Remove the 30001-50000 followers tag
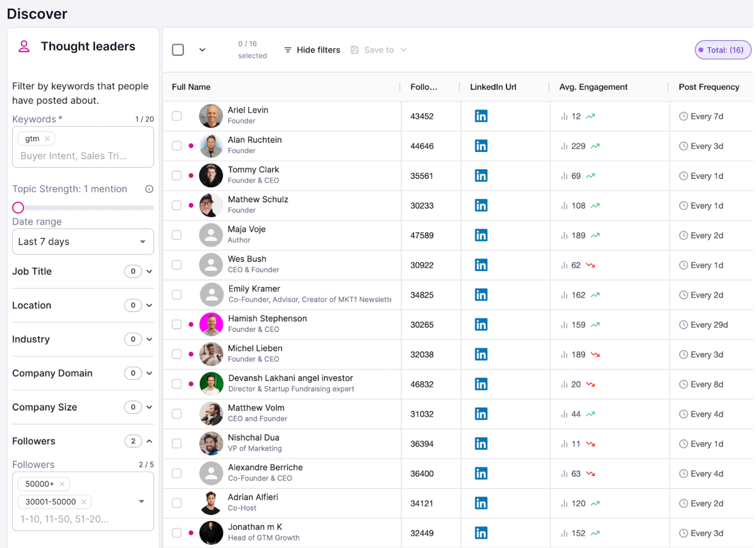Image resolution: width=756 pixels, height=548 pixels. (84, 502)
